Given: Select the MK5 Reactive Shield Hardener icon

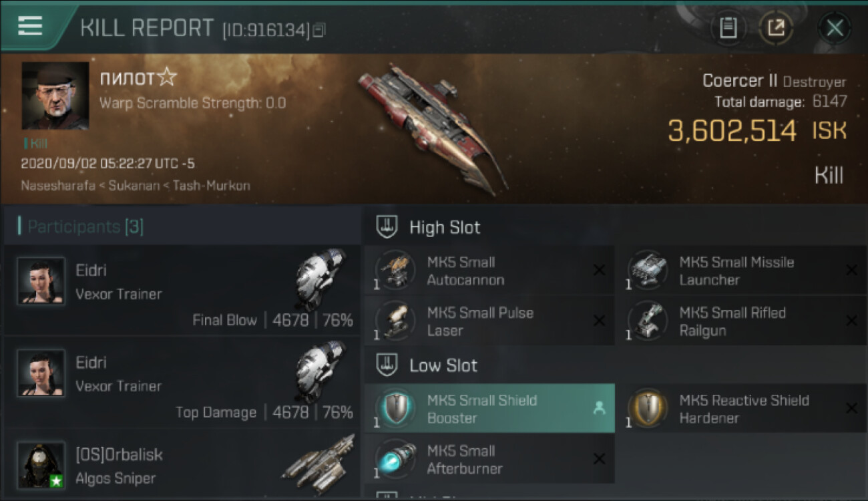Looking at the screenshot, I should [647, 408].
